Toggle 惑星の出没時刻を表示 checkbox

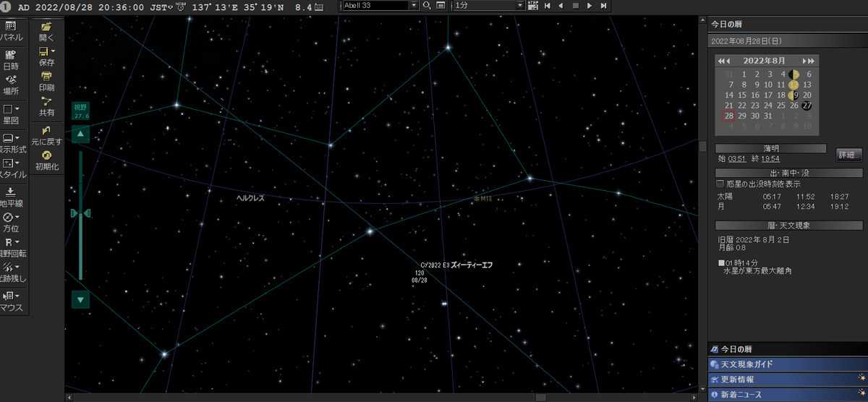[720, 184]
